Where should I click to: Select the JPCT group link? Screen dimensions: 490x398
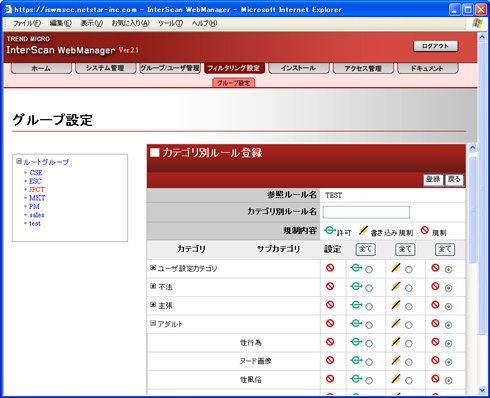tap(37, 189)
